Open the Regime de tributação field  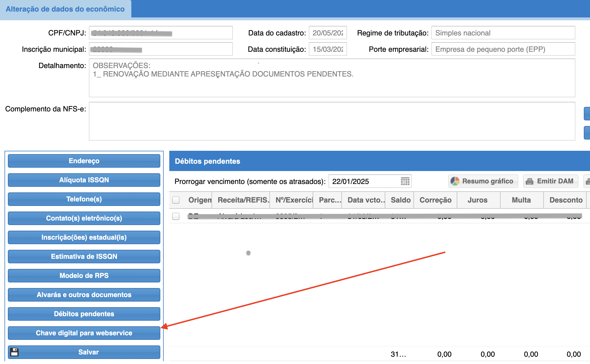[503, 33]
